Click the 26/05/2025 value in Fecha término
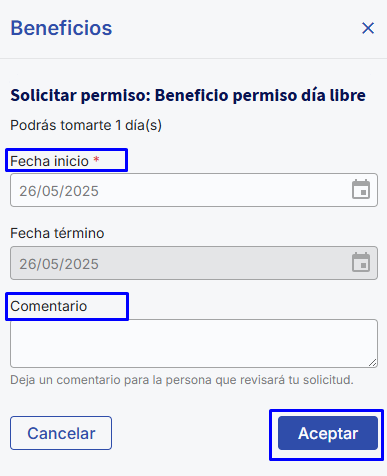The height and width of the screenshot is (476, 387). pos(59,264)
